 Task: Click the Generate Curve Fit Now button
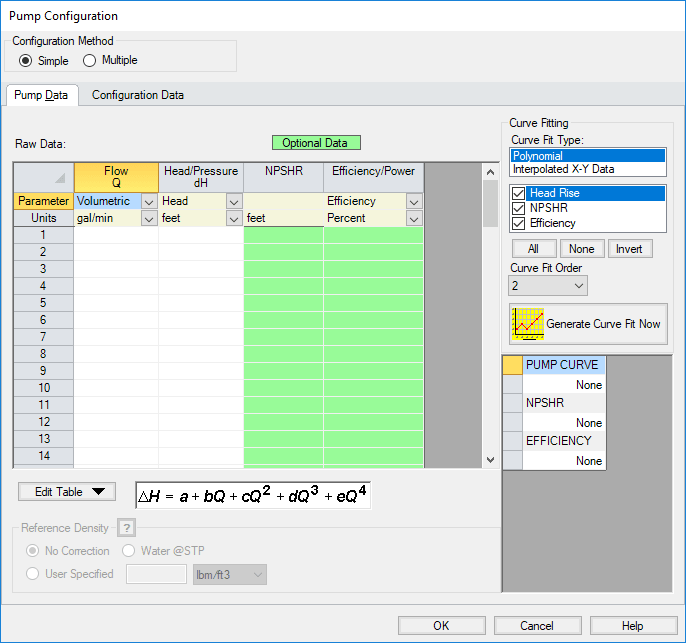coord(588,324)
